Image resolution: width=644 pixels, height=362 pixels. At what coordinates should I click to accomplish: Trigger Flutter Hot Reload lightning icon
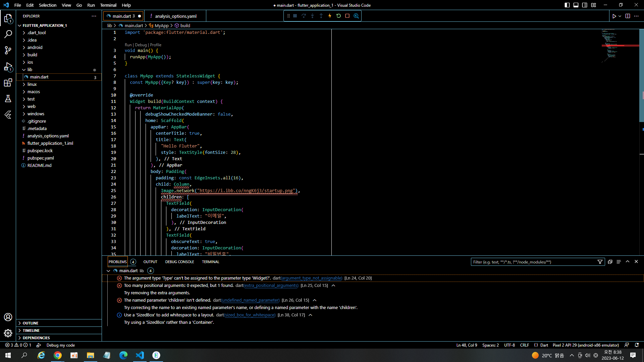(330, 16)
